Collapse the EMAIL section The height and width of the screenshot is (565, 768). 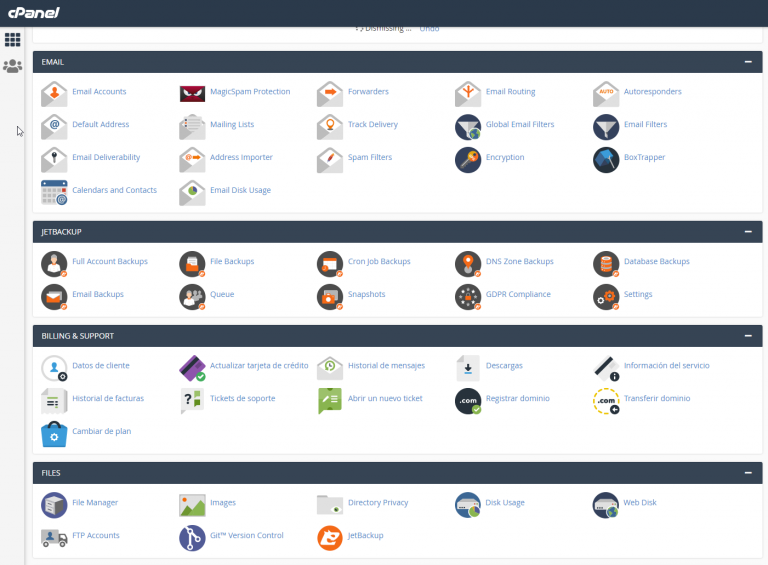pyautogui.click(x=748, y=62)
